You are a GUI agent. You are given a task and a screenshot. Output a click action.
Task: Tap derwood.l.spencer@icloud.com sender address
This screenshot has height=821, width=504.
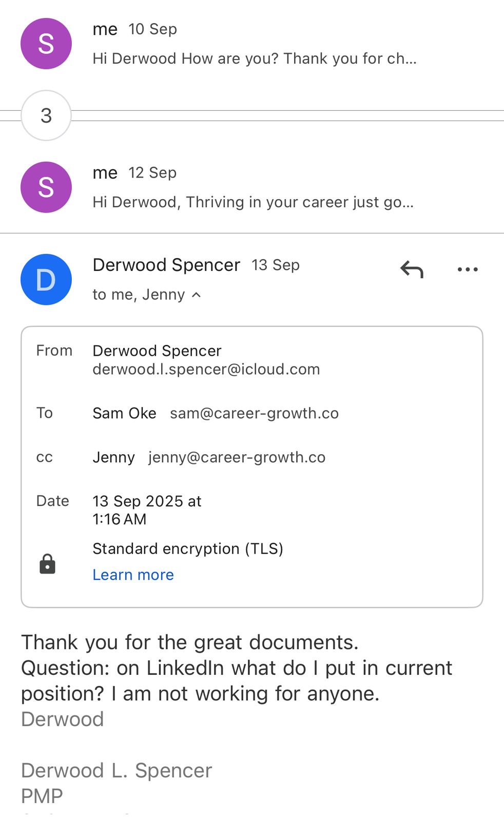pyautogui.click(x=206, y=369)
